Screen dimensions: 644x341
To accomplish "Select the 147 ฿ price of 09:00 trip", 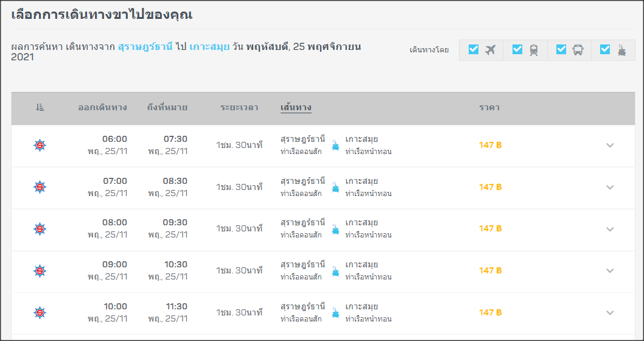I will pyautogui.click(x=491, y=270).
